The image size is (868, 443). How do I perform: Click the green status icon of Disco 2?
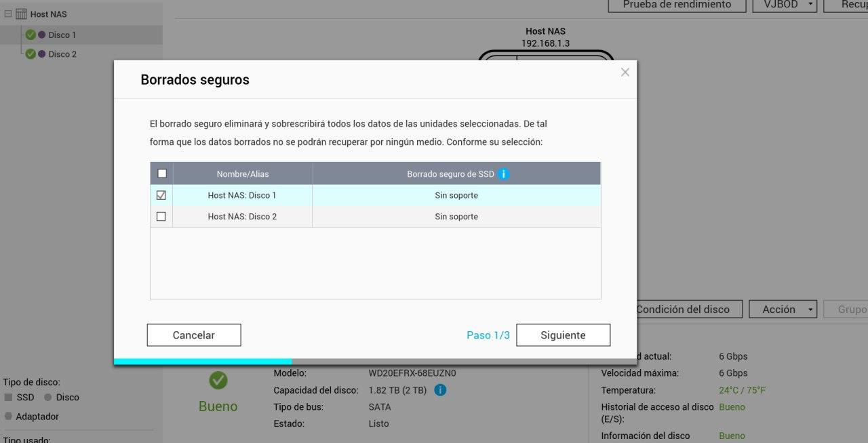(31, 54)
